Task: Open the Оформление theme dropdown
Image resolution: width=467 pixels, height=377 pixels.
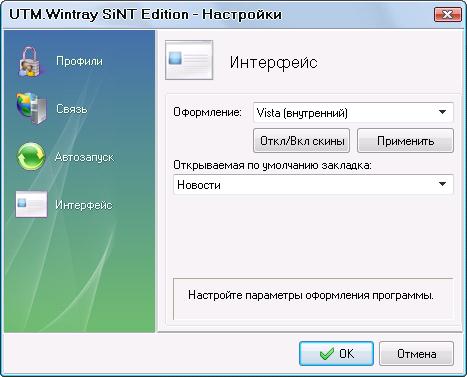Action: [x=353, y=113]
